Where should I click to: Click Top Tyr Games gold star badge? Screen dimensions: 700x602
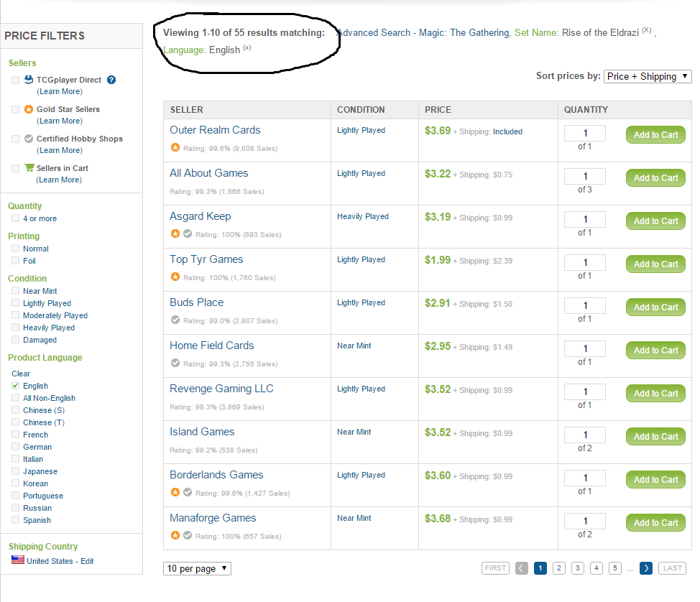pyautogui.click(x=175, y=277)
